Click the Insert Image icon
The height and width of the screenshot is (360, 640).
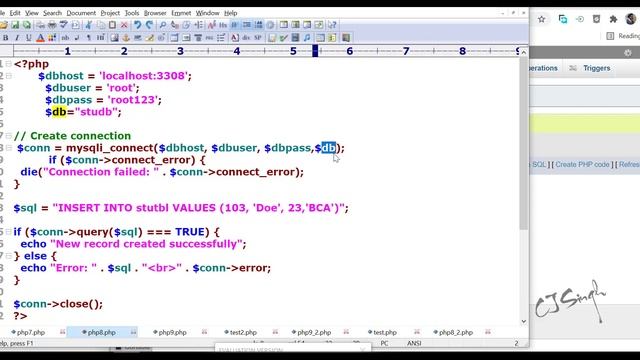(114, 38)
